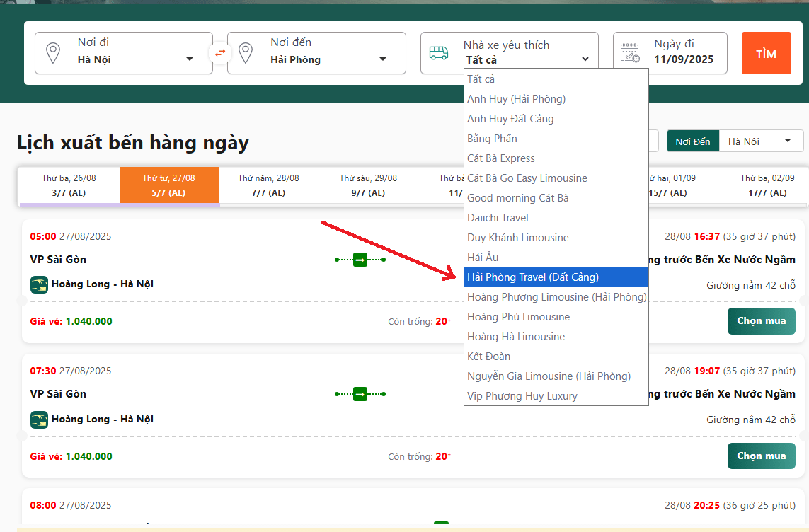Switch to the Thứ sáu, 29/08 date tab
This screenshot has height=532, width=809.
pos(368,185)
